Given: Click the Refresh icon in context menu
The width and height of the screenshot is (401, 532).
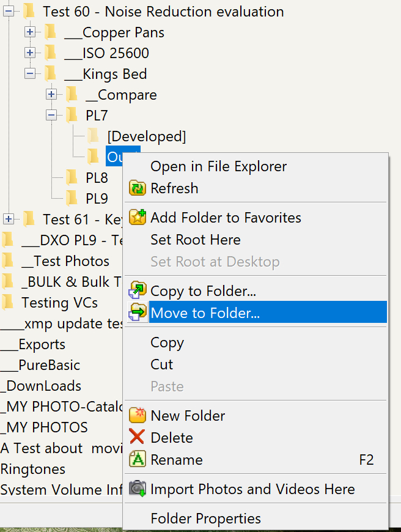Looking at the screenshot, I should [138, 188].
